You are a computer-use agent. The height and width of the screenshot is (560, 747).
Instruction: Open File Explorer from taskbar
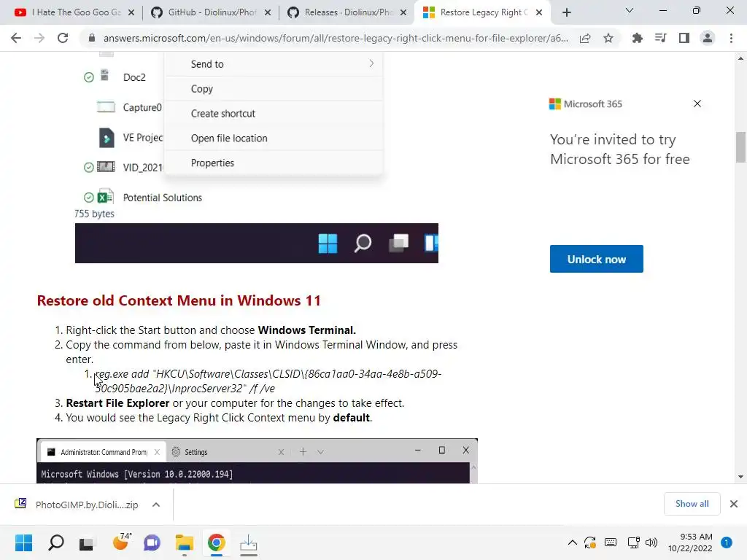pyautogui.click(x=185, y=542)
